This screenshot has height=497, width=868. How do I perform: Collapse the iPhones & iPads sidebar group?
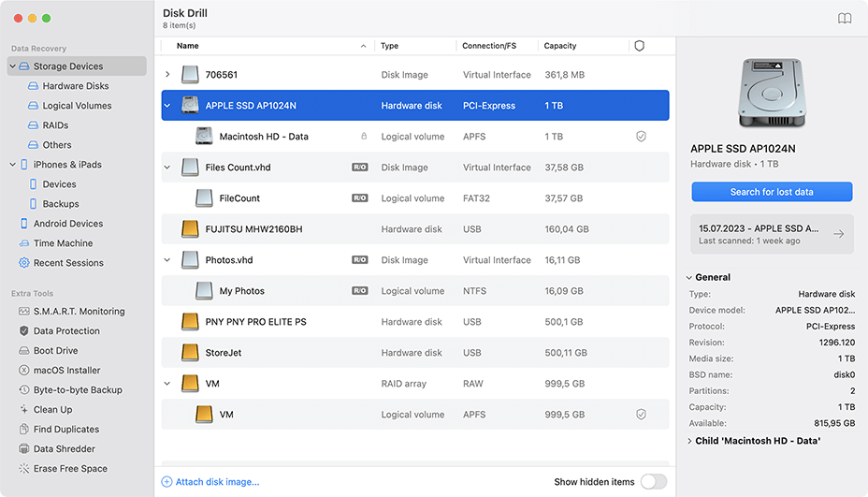click(x=13, y=165)
